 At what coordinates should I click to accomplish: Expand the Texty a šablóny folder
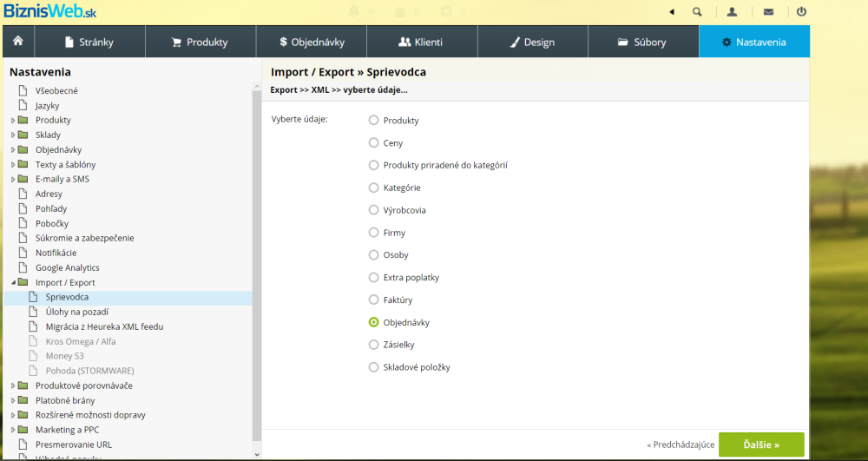click(13, 164)
